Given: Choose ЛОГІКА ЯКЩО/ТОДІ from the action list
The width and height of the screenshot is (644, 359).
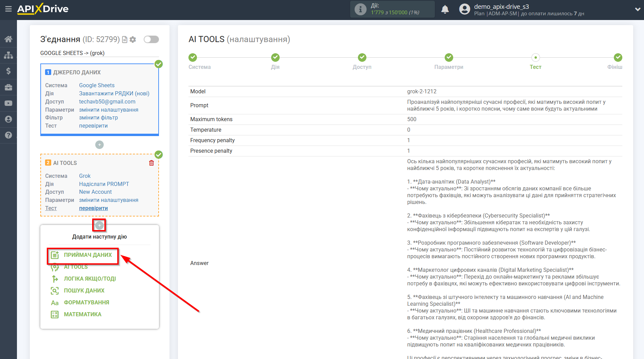Looking at the screenshot, I should pyautogui.click(x=90, y=279).
